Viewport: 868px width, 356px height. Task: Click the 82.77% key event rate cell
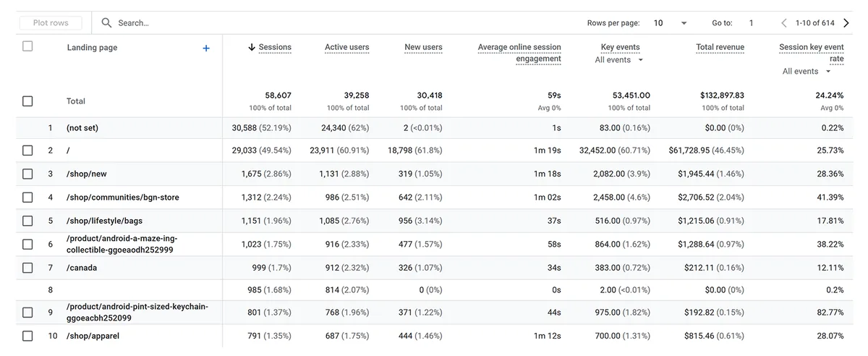pos(828,313)
